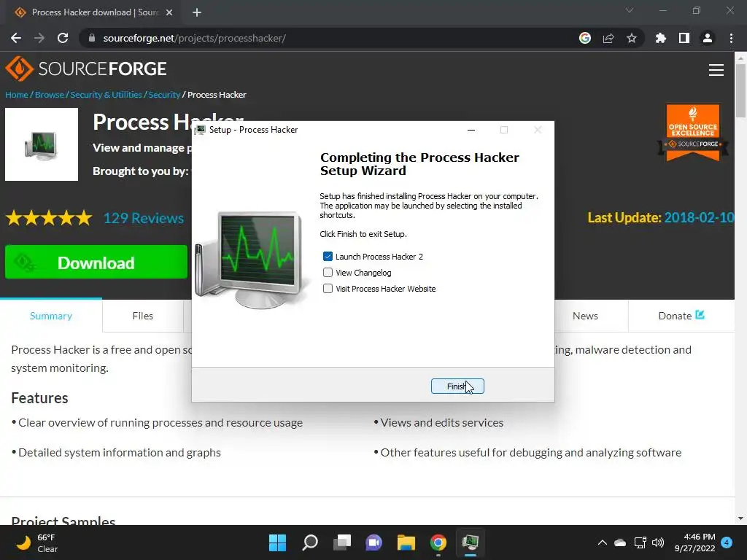This screenshot has width=747, height=560.
Task: Open the SourceForge hamburger menu
Action: click(x=716, y=70)
